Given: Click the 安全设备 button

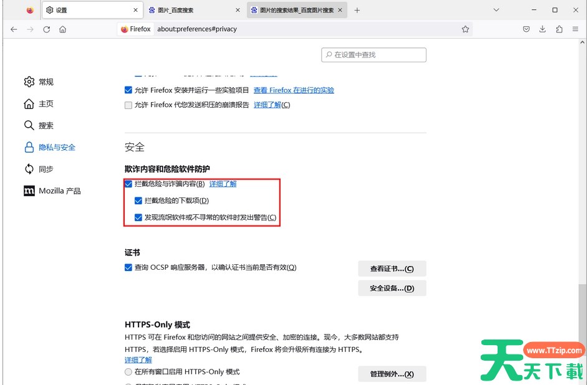Looking at the screenshot, I should (392, 288).
